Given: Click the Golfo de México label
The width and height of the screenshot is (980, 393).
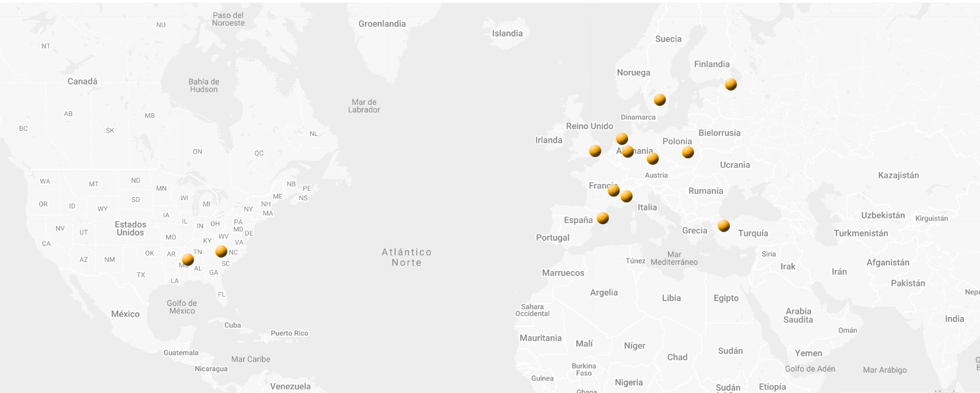Looking at the screenshot, I should coord(182,307).
